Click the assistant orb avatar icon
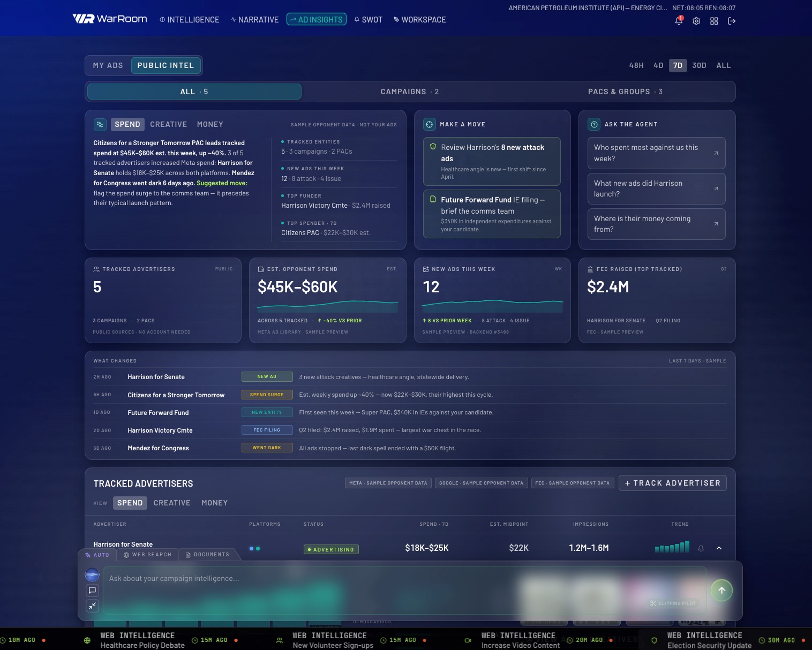Screen dimensions: 812x650 92,575
